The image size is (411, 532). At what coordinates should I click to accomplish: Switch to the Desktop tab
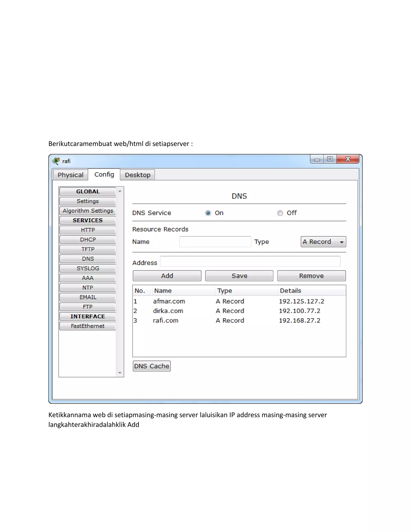click(x=137, y=175)
